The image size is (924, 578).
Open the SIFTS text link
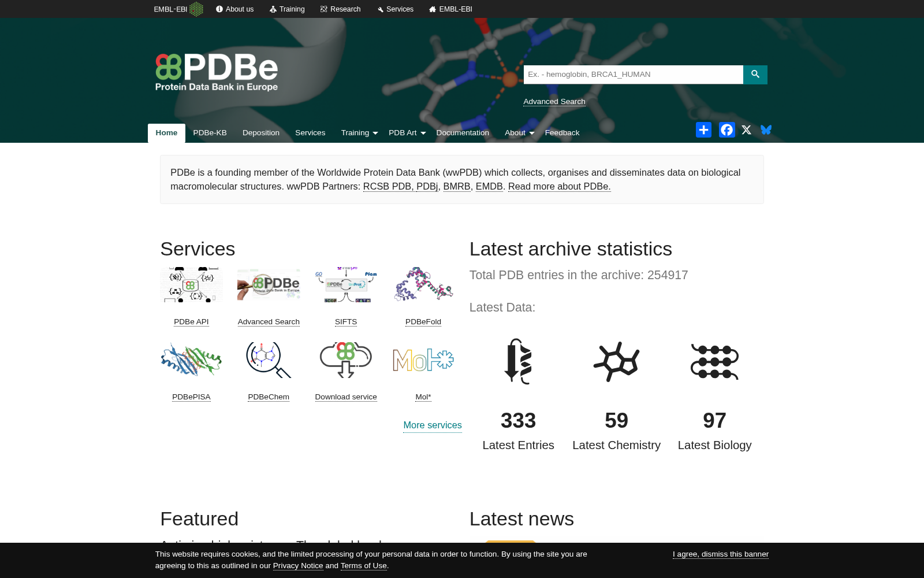[346, 322]
